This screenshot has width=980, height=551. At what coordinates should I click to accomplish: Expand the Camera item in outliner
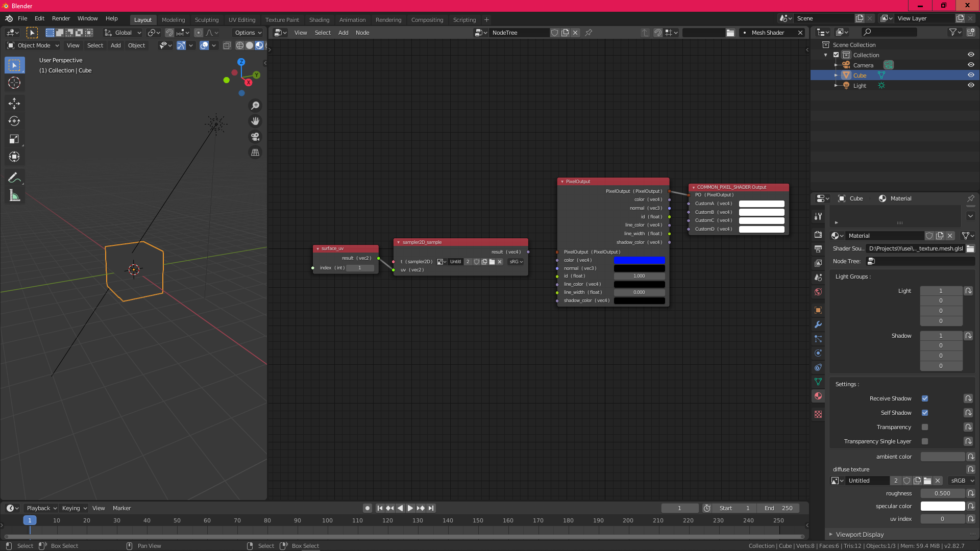[x=836, y=65]
